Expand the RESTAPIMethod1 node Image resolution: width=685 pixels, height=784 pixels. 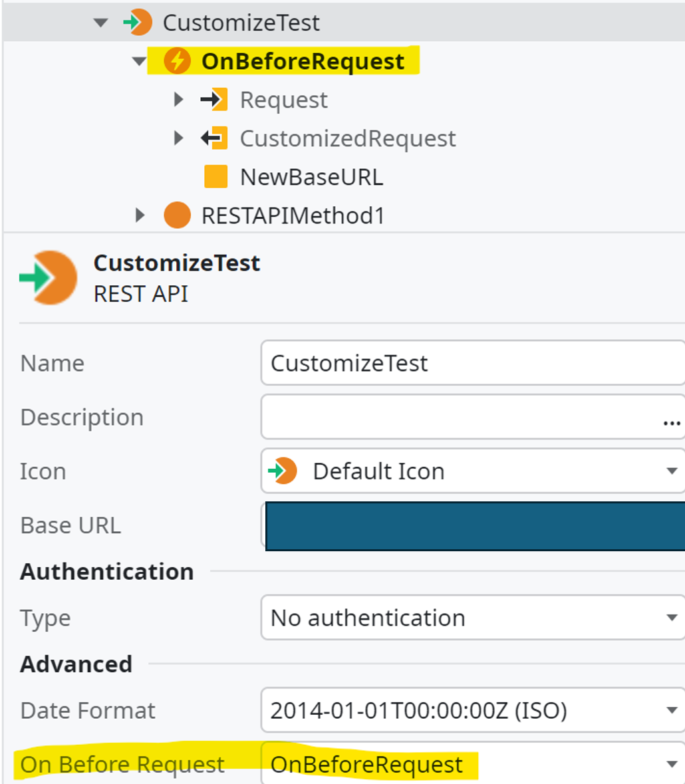(x=140, y=215)
